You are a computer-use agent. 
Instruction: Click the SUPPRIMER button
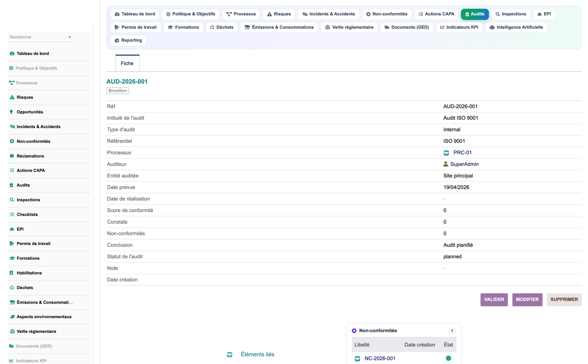pyautogui.click(x=564, y=300)
